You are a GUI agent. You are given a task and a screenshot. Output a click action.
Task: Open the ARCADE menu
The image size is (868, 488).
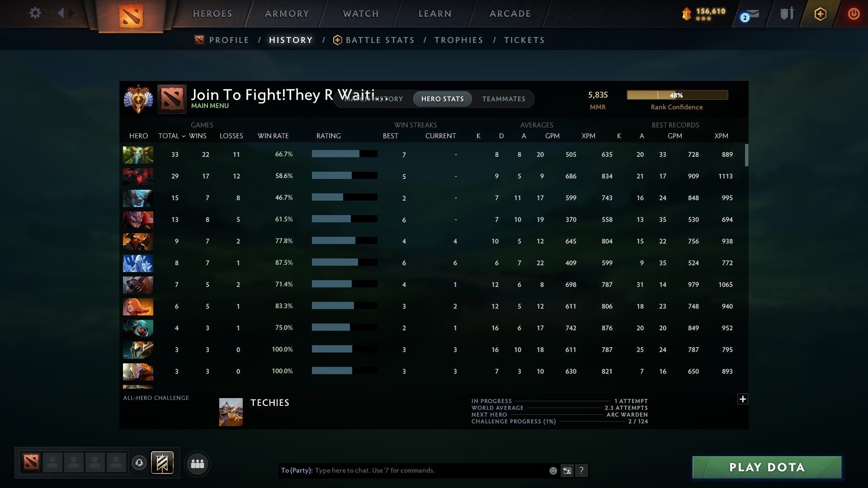pos(509,14)
